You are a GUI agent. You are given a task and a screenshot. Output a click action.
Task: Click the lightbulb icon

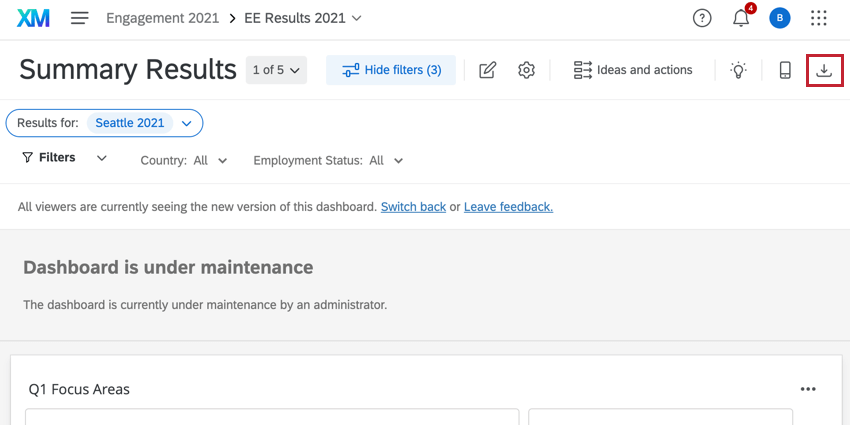739,70
